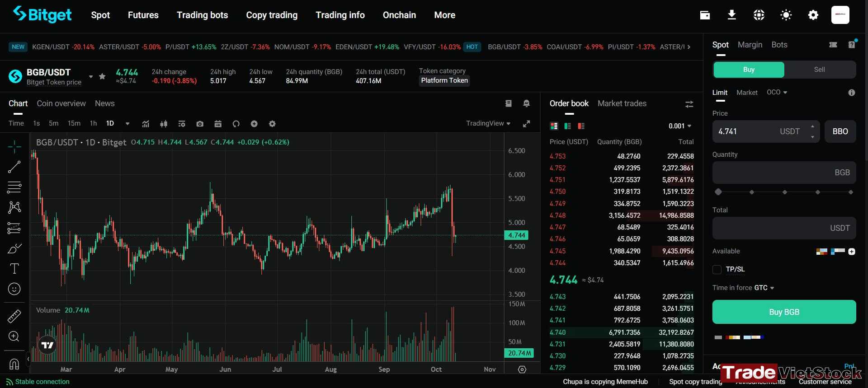The height and width of the screenshot is (388, 868).
Task: Select the Buy side toggle
Action: click(x=749, y=70)
